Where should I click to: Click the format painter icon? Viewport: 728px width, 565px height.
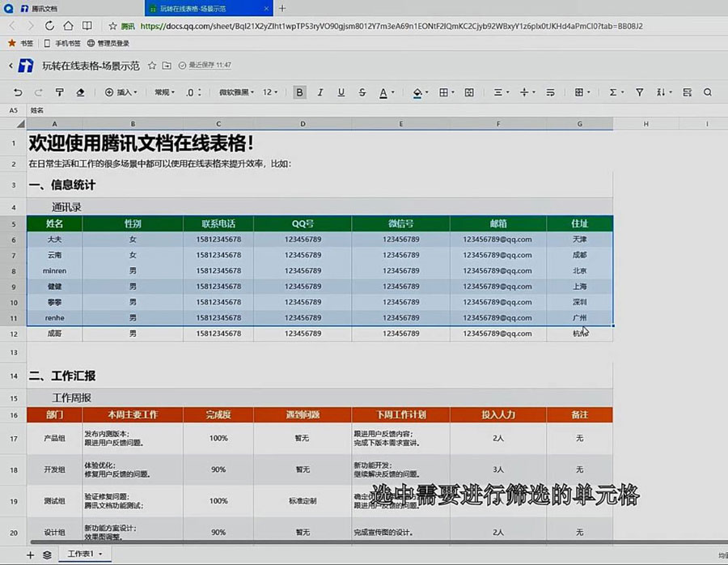[x=59, y=92]
